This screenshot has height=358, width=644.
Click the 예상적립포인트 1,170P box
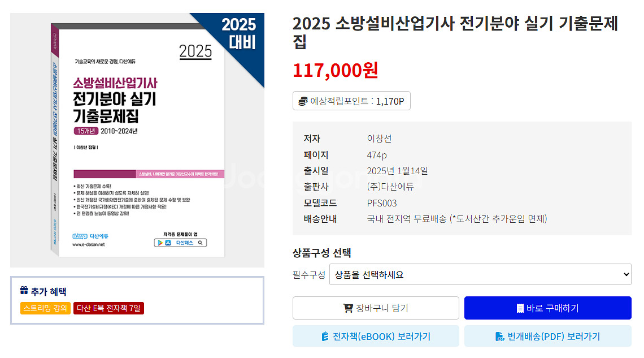click(x=351, y=101)
